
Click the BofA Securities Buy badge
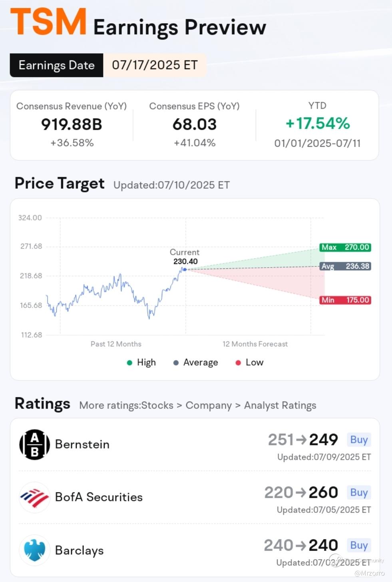[x=358, y=492]
